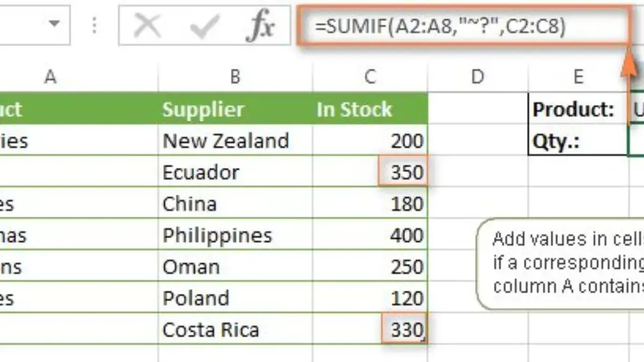Select the cell with value 330
This screenshot has height=362, width=644.
click(x=370, y=329)
